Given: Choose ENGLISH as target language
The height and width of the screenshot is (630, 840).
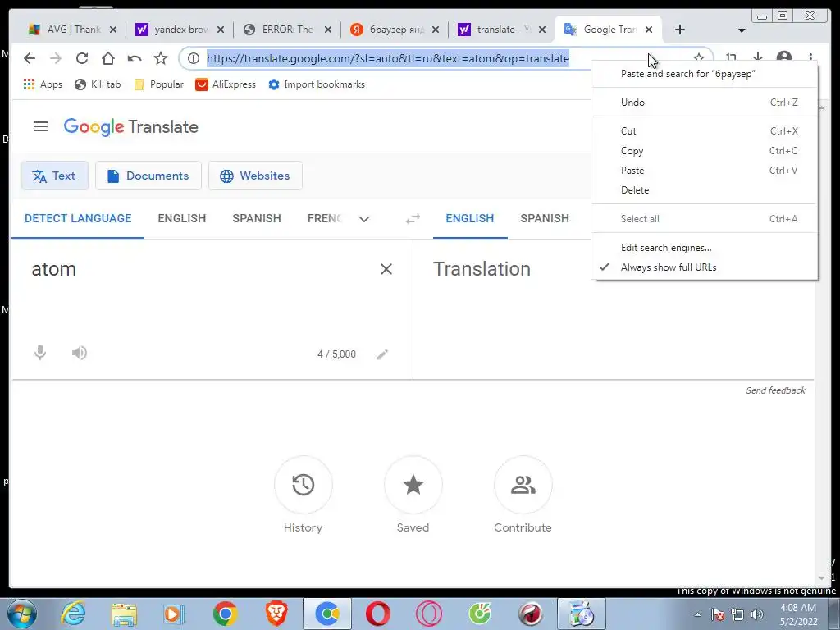Looking at the screenshot, I should (470, 218).
